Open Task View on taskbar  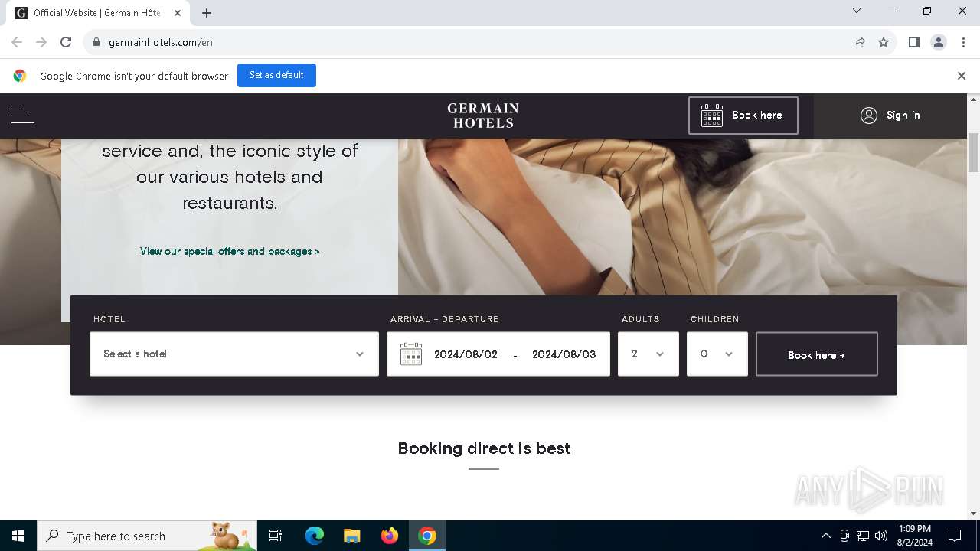point(276,536)
